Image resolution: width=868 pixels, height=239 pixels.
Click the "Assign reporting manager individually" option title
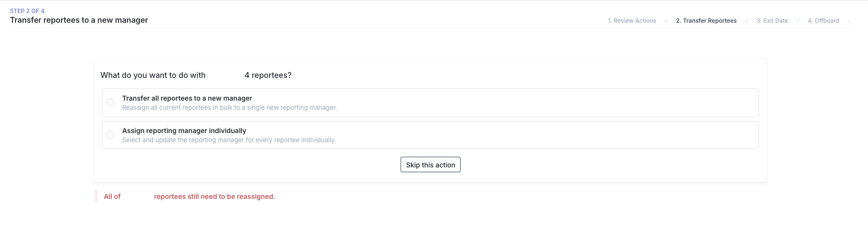click(184, 131)
